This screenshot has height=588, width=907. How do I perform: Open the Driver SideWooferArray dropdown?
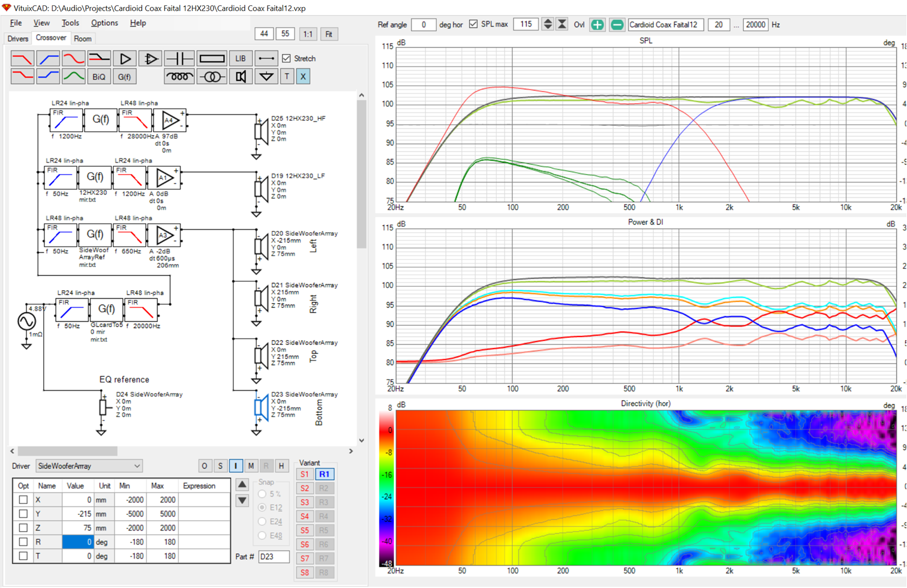coord(89,466)
